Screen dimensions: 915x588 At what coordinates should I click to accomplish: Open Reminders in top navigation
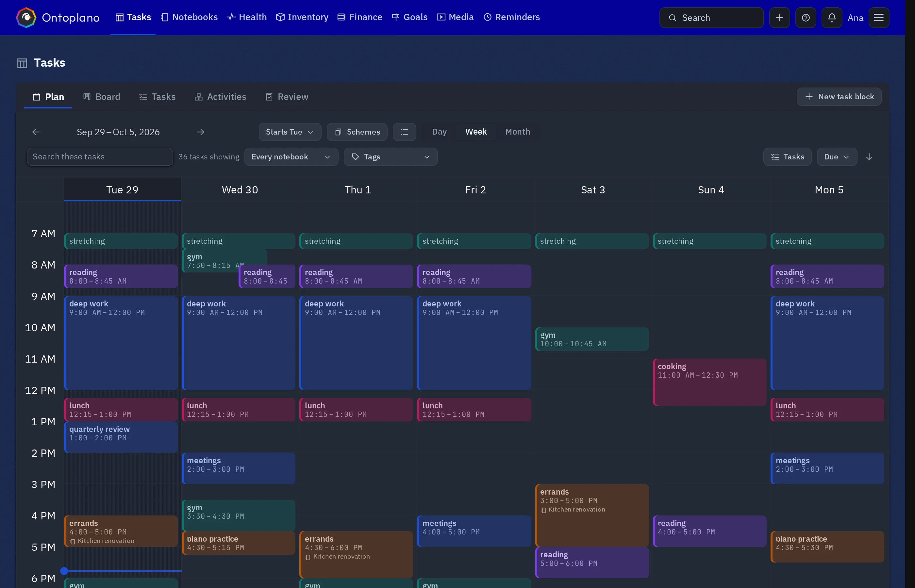coord(512,17)
